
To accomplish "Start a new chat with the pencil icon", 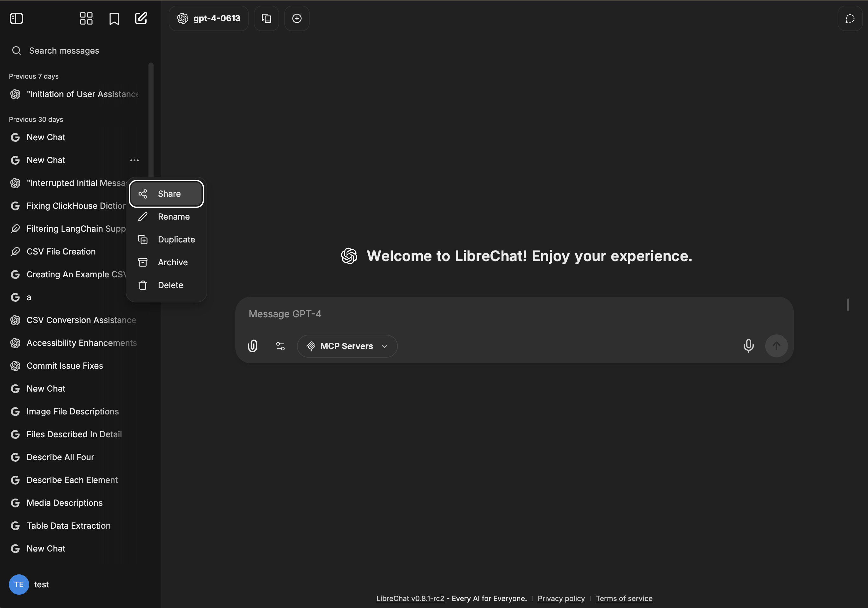I will point(141,18).
